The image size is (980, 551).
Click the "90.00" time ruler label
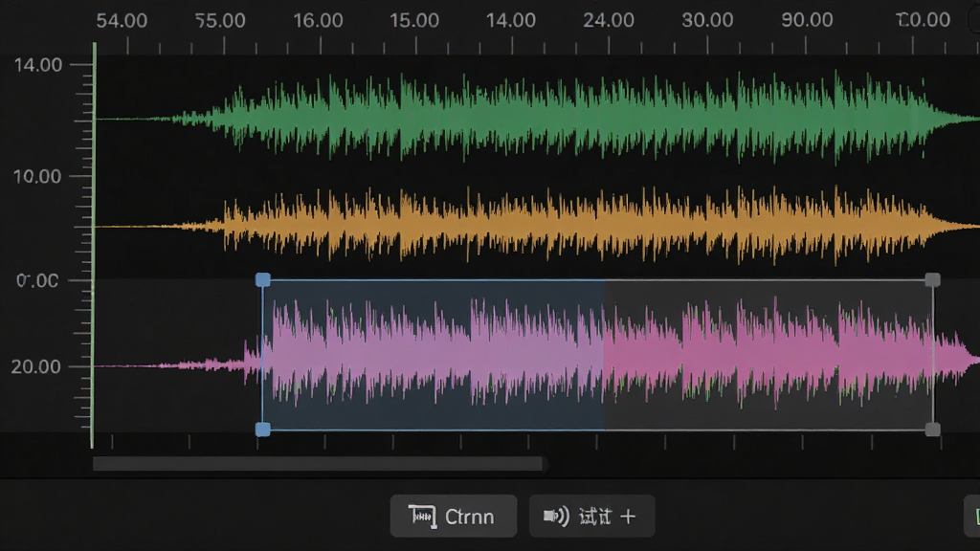pyautogui.click(x=808, y=21)
